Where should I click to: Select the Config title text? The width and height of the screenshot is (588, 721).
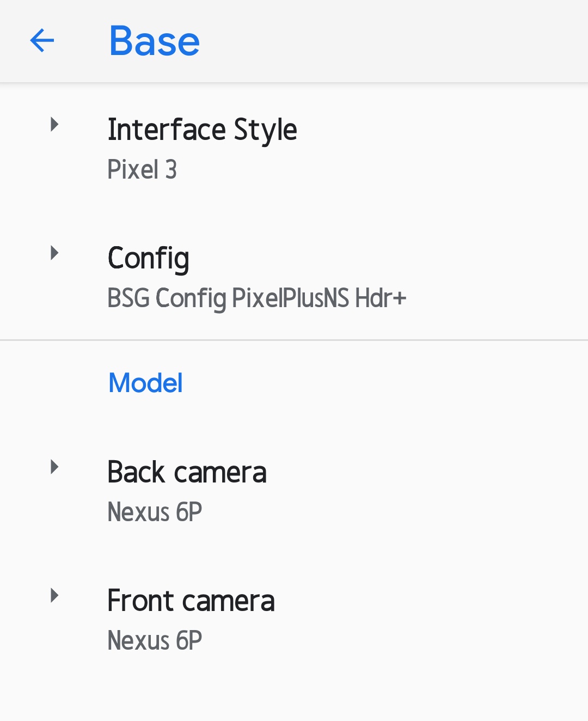click(148, 258)
